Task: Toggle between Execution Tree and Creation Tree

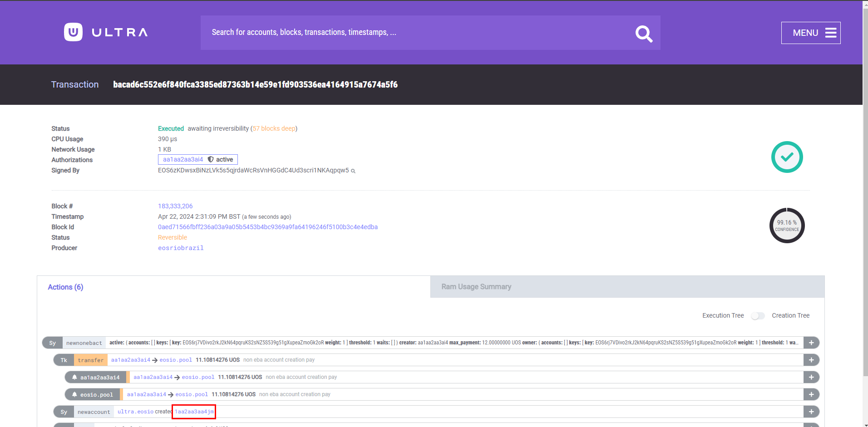Action: tap(758, 316)
